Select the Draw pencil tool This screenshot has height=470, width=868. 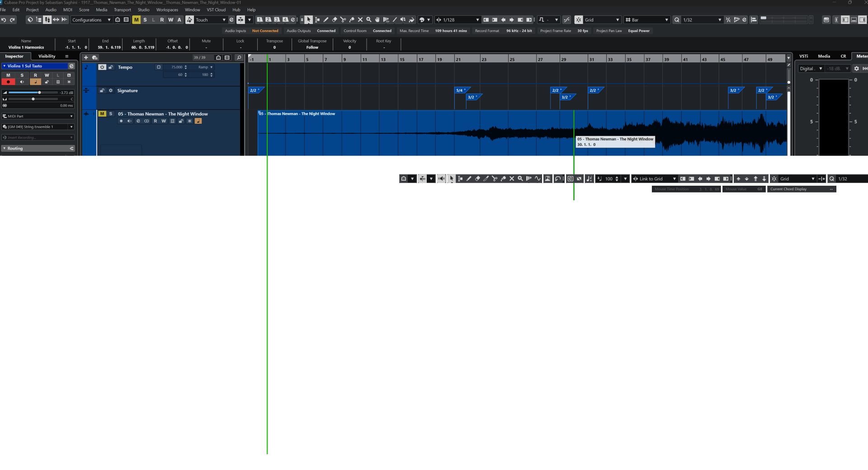pyautogui.click(x=326, y=20)
